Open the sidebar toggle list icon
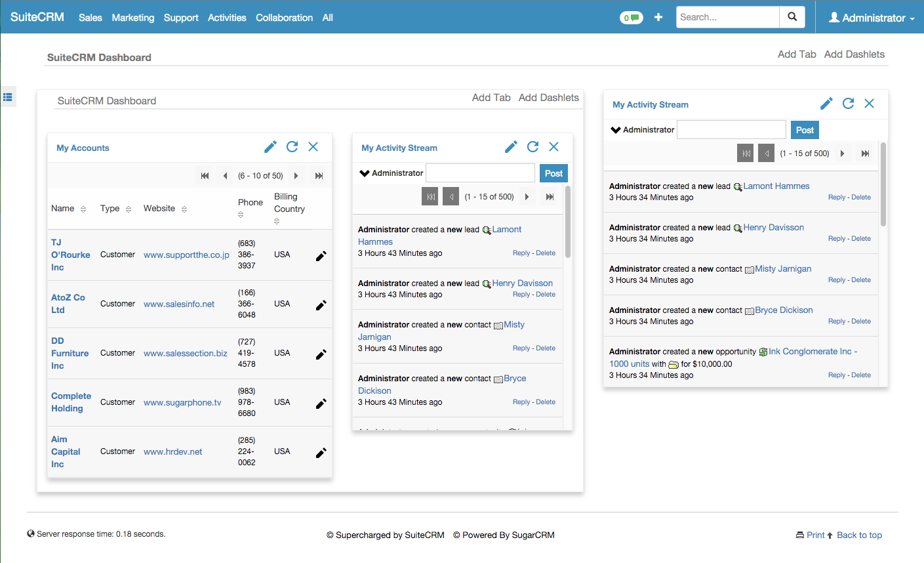924x563 pixels. [x=8, y=97]
